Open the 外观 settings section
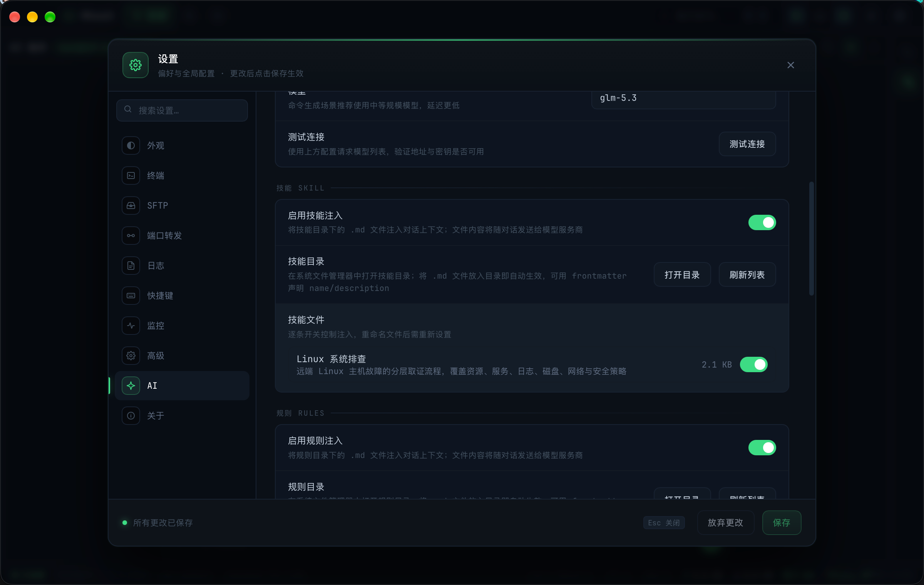The image size is (924, 585). [x=182, y=145]
